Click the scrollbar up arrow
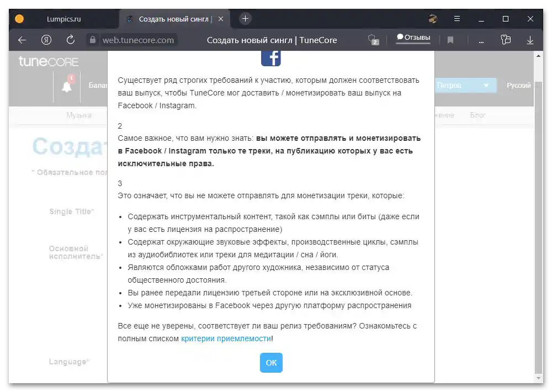Viewport: 552px width, 392px height. 538,56
